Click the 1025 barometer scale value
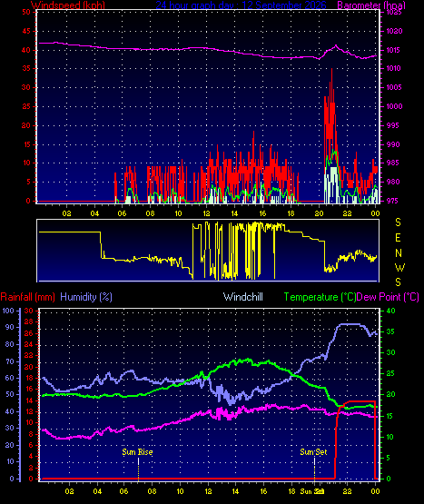 tap(393, 12)
